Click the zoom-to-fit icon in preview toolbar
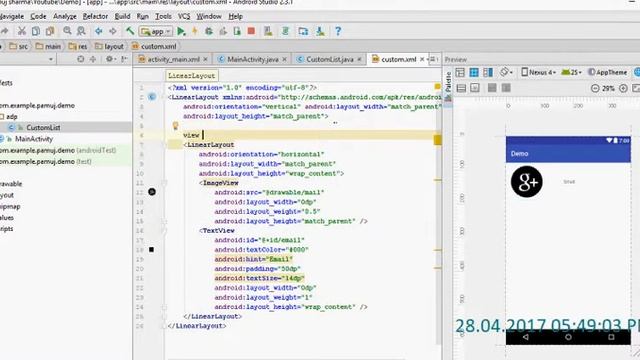Screen dimensions: 640x360 click(636, 88)
